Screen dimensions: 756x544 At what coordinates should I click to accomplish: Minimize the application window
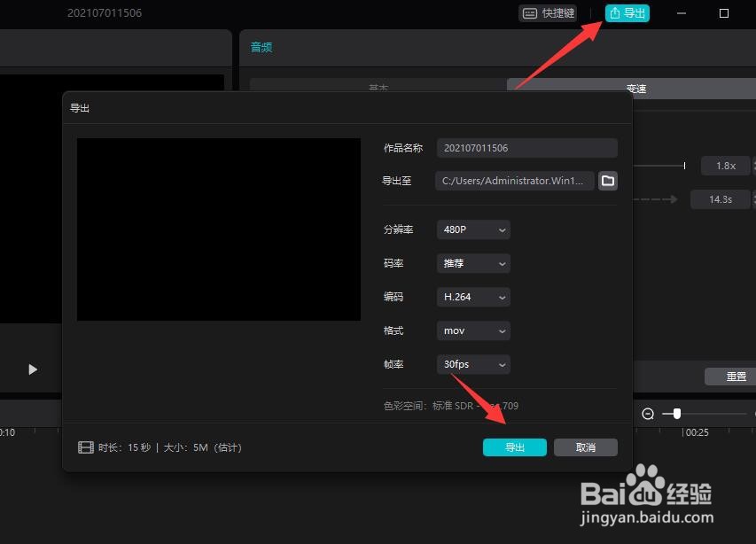(x=682, y=13)
